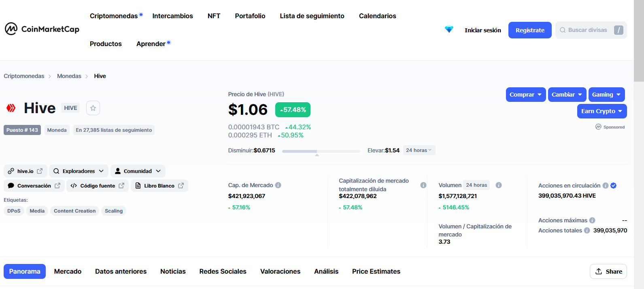644x289 pixels.
Task: Click the Scaling tag
Action: 114,211
